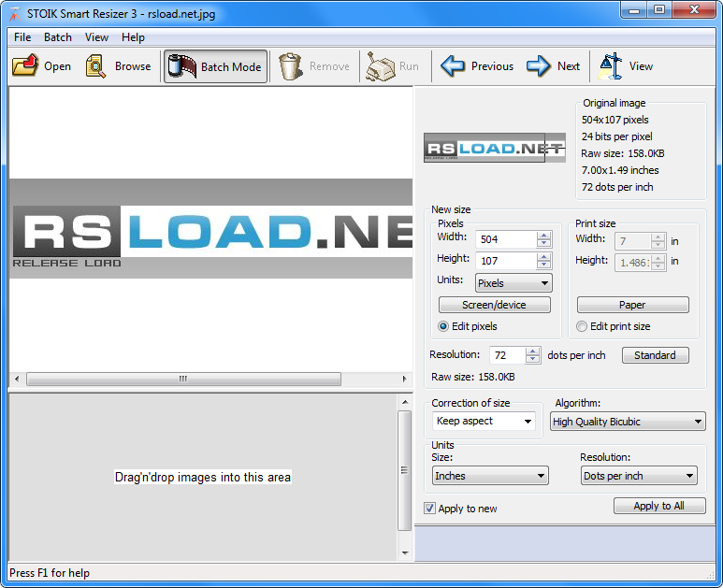Click the print Width field showing 7

pos(633,241)
